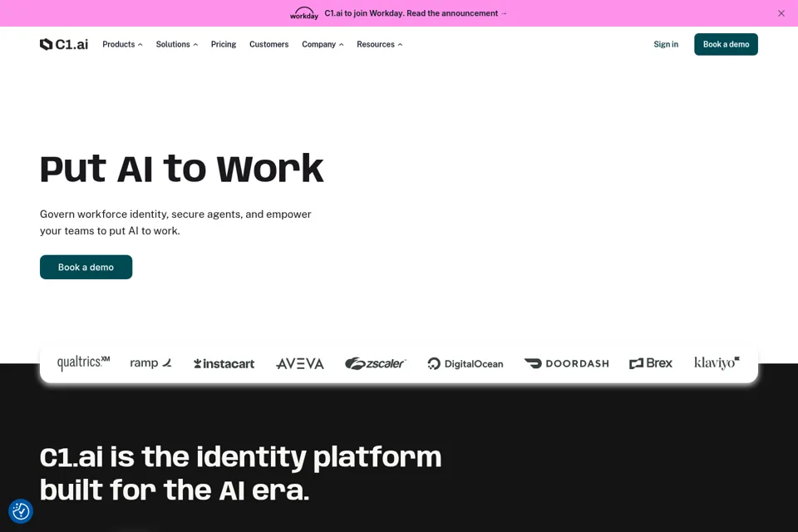798x532 pixels.
Task: Go to the Customers page
Action: point(268,44)
